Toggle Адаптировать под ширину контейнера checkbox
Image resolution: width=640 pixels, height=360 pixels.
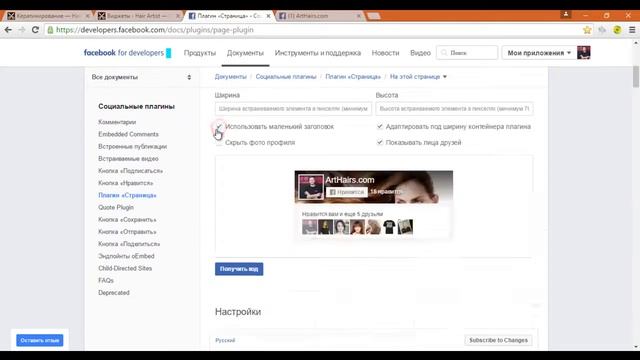click(380, 127)
